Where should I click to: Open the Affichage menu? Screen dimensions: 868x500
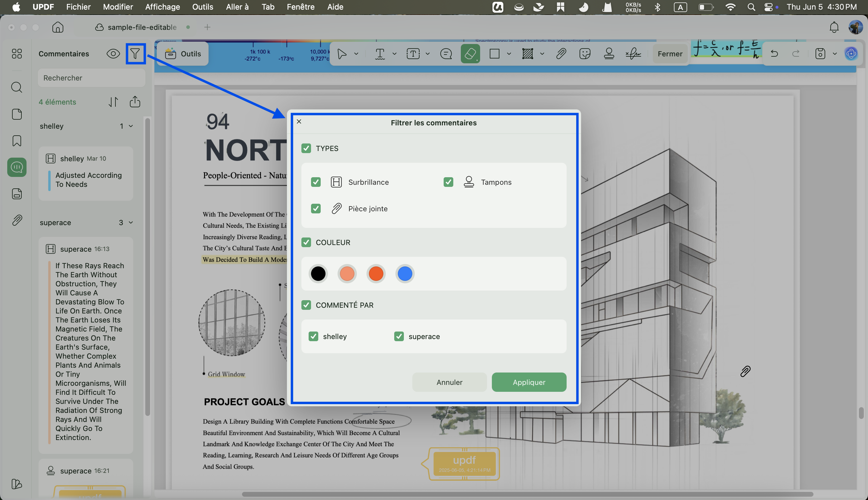(x=162, y=7)
